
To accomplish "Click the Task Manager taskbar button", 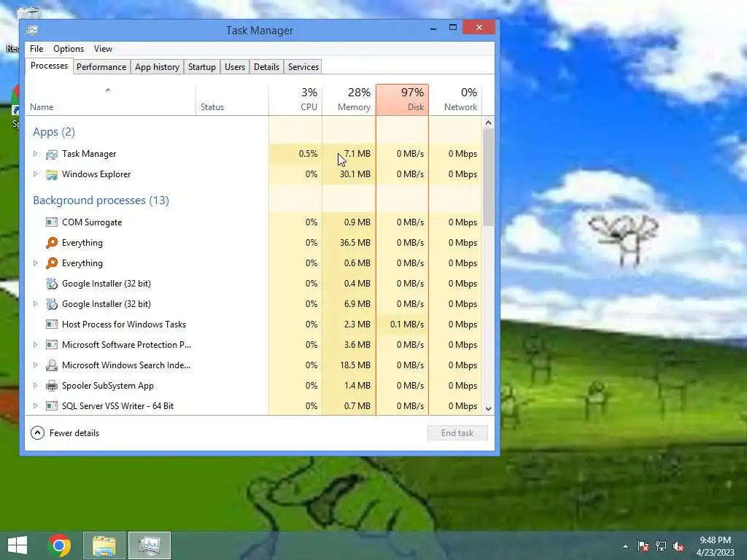I will pos(149,545).
